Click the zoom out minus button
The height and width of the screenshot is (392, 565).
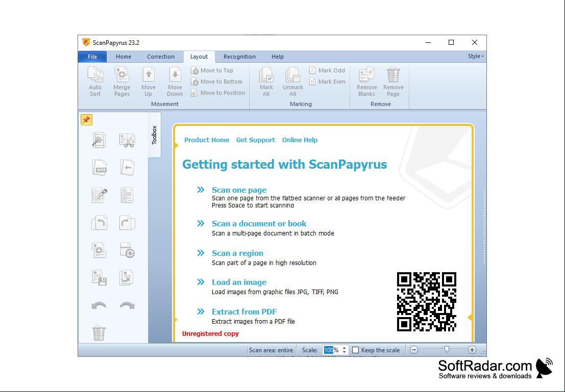(x=414, y=350)
